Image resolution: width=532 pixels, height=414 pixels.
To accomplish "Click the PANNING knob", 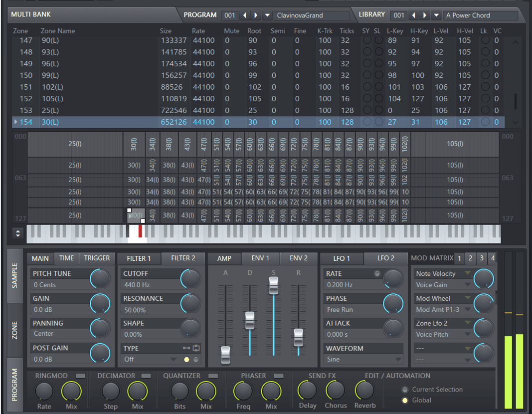I will (100, 329).
